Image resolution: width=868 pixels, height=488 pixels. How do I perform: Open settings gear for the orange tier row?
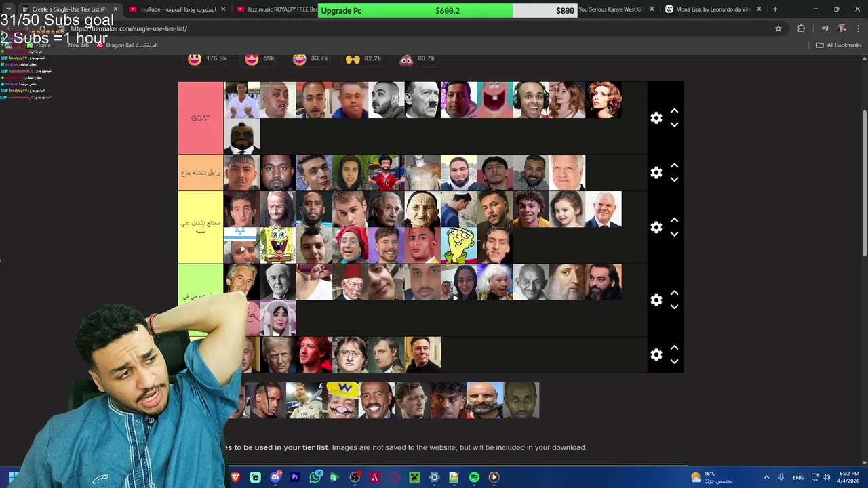[x=656, y=173]
